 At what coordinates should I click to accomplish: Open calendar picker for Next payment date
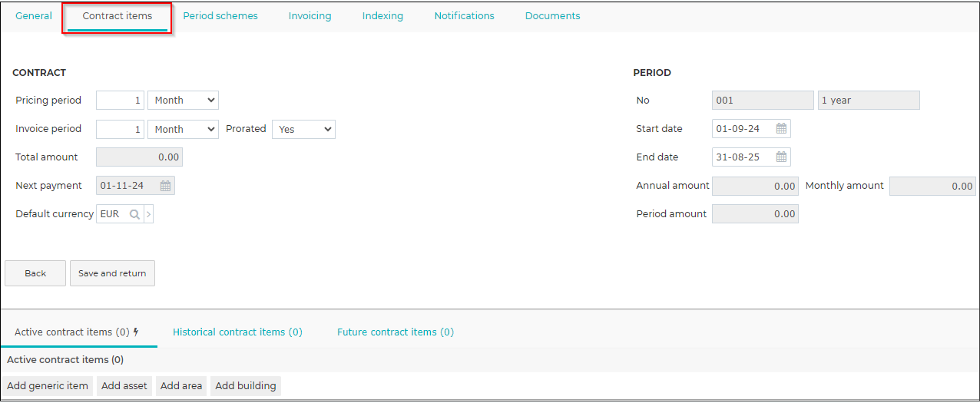coord(166,186)
